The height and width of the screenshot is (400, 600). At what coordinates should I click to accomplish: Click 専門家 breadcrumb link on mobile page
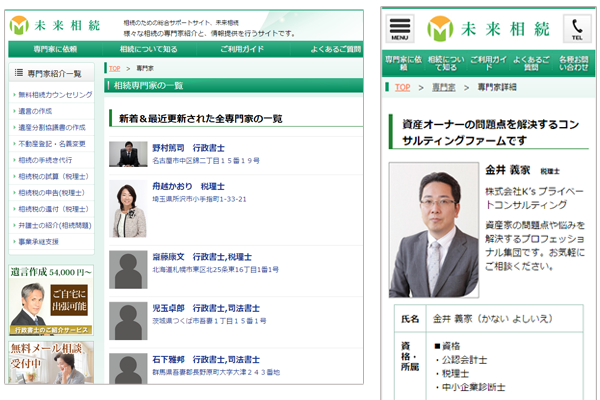(x=444, y=88)
